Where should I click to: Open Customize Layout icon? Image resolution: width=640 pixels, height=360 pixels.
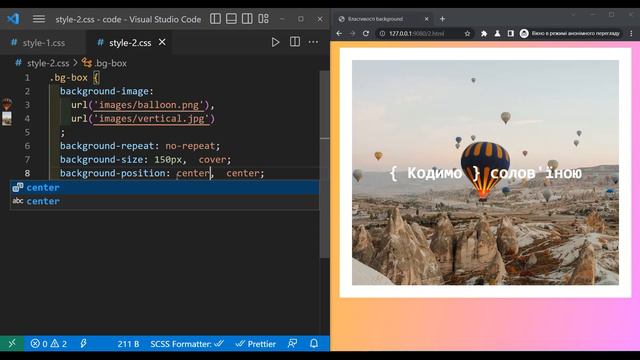pos(264,19)
